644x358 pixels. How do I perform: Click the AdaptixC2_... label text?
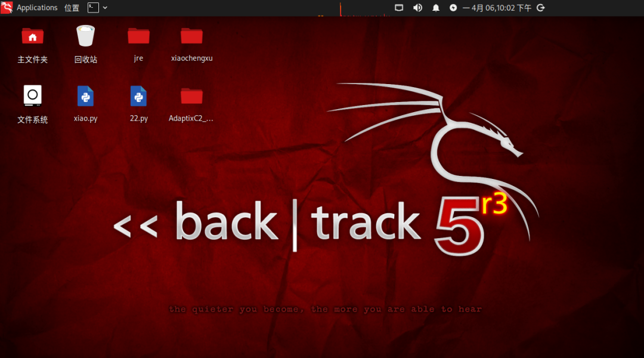191,118
